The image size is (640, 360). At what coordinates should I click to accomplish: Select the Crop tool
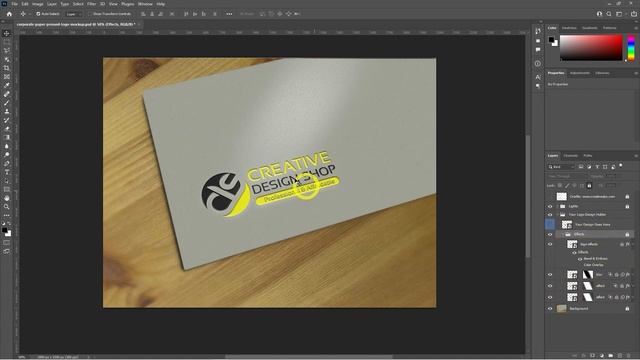[x=7, y=68]
